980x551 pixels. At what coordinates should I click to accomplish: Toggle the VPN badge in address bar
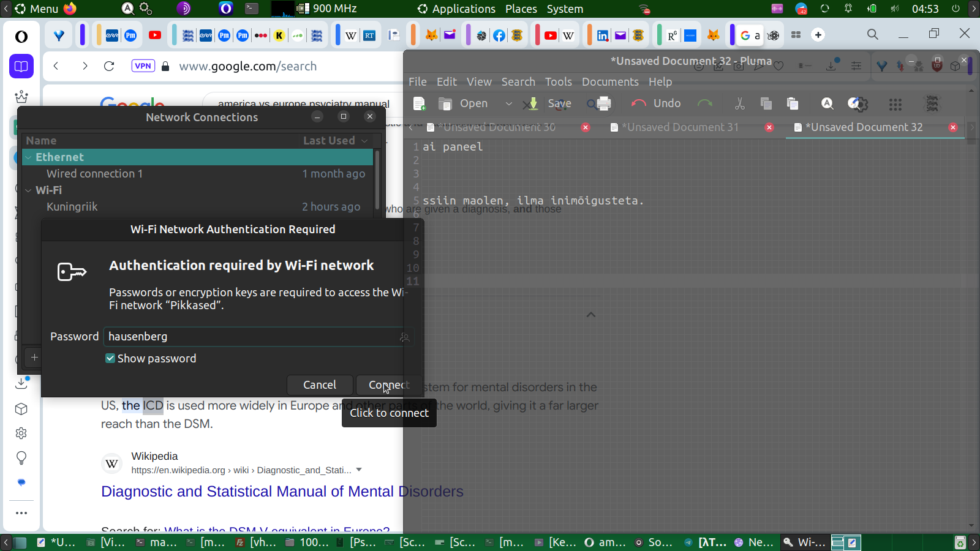point(143,66)
